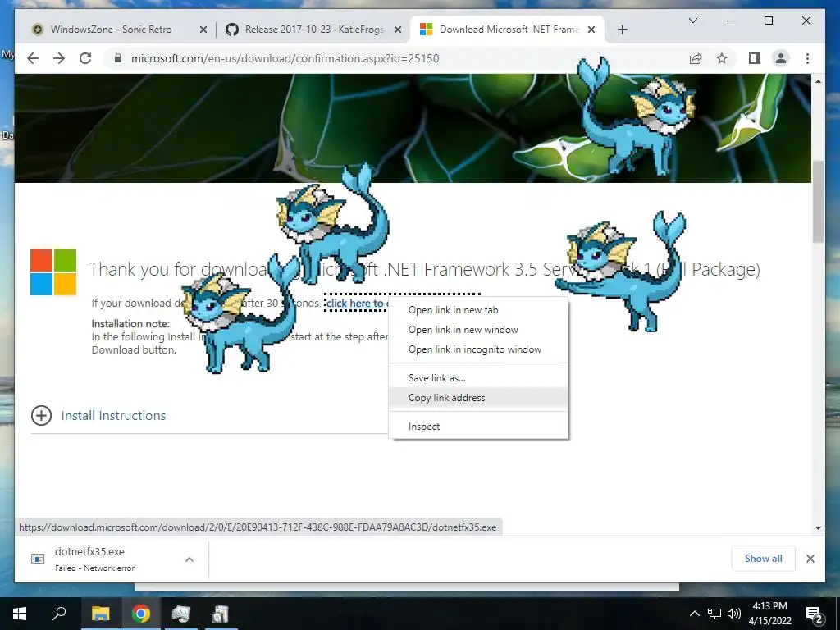The height and width of the screenshot is (630, 840).
Task: Bookmark this page with the star
Action: 722,58
